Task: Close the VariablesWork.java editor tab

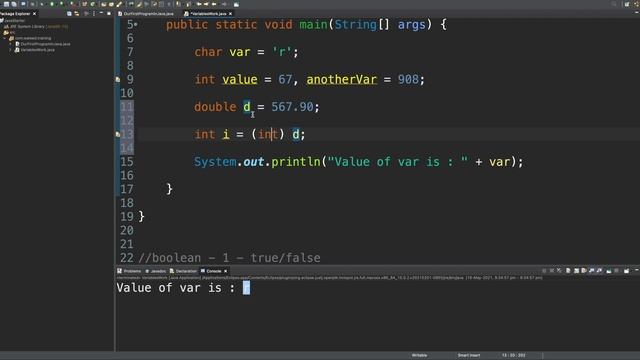Action: click(231, 13)
